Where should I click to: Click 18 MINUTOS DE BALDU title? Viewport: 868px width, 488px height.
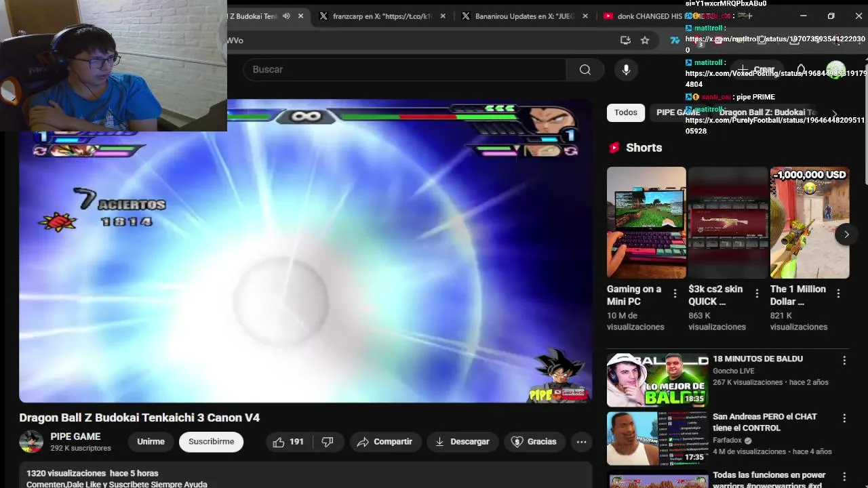point(757,359)
